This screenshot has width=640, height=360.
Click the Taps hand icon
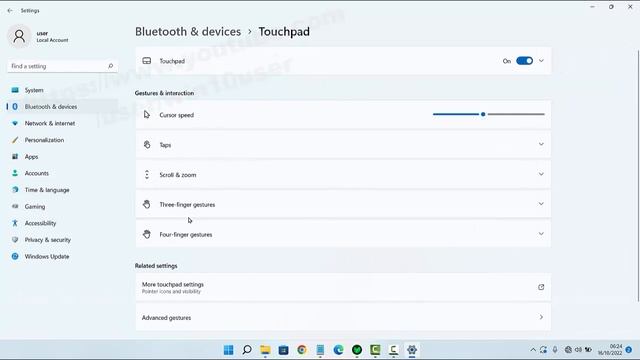147,144
